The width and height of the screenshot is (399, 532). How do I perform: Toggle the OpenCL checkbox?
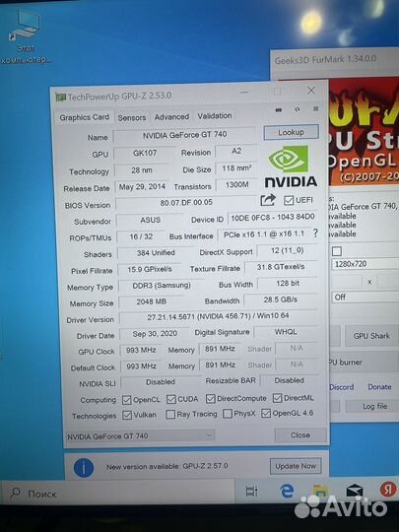pos(126,400)
